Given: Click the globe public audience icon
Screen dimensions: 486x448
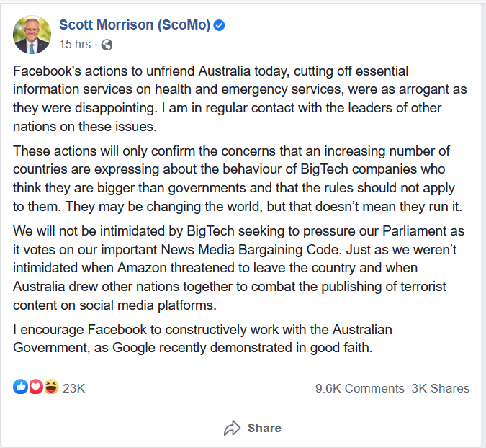Looking at the screenshot, I should click(107, 45).
